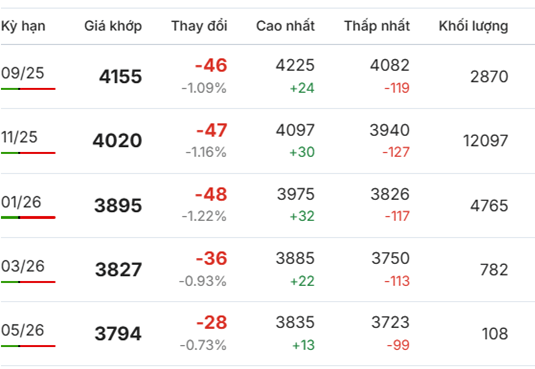535x369 pixels.
Task: Select the 09/25 contract term
Action: point(23,73)
